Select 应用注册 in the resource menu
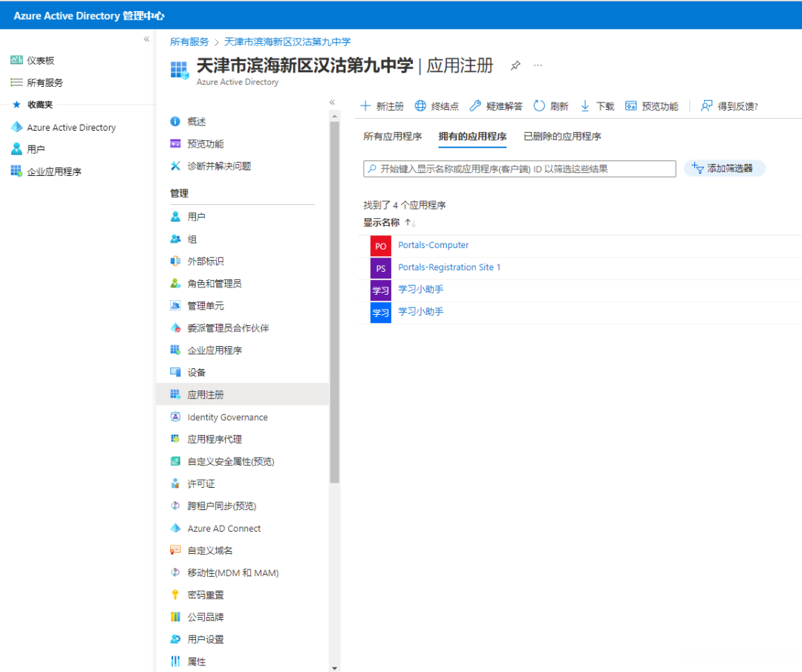Viewport: 802px width, 672px height. [x=242, y=394]
